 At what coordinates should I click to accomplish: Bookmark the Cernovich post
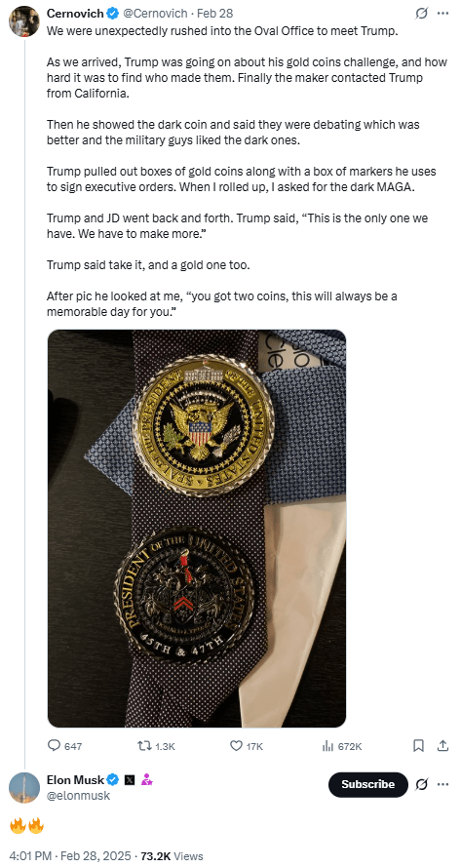point(419,746)
